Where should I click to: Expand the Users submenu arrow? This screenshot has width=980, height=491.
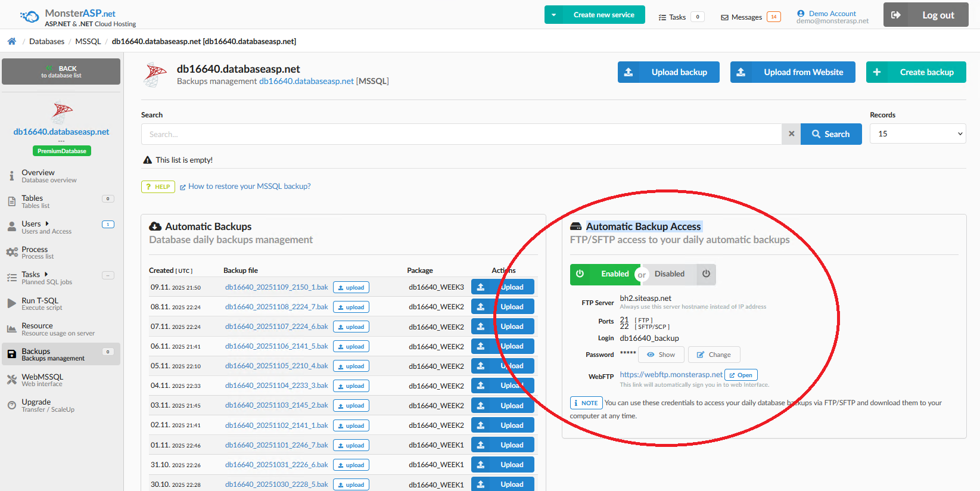tap(47, 223)
